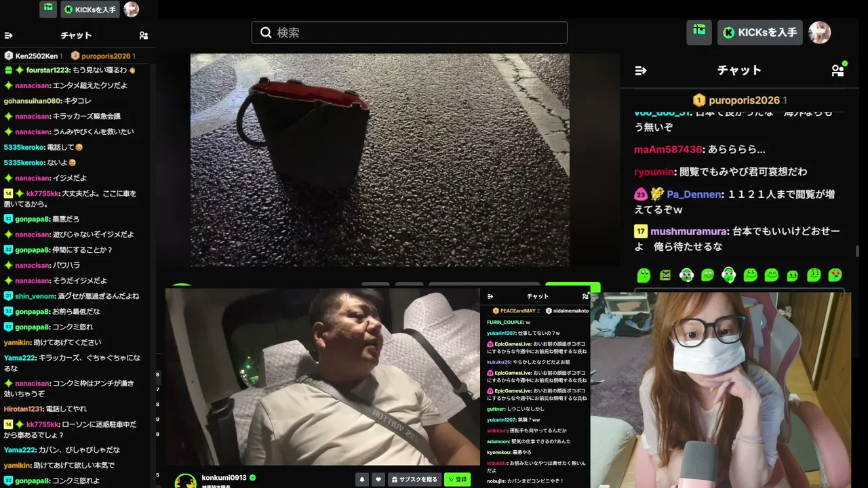
Task: Click the nobujin username in embedded chat
Action: click(497, 481)
